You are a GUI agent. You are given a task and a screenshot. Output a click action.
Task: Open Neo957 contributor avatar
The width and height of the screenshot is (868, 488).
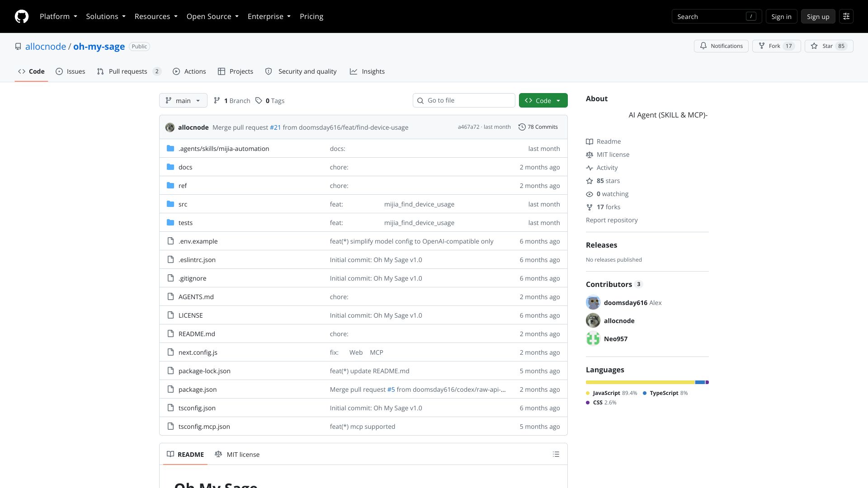[x=593, y=339]
